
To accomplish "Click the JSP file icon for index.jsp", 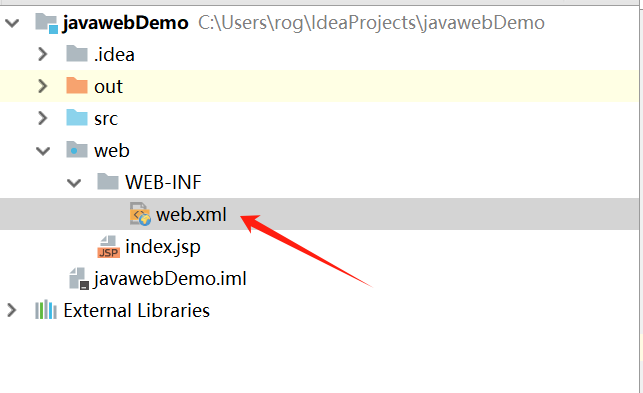I will [x=109, y=246].
